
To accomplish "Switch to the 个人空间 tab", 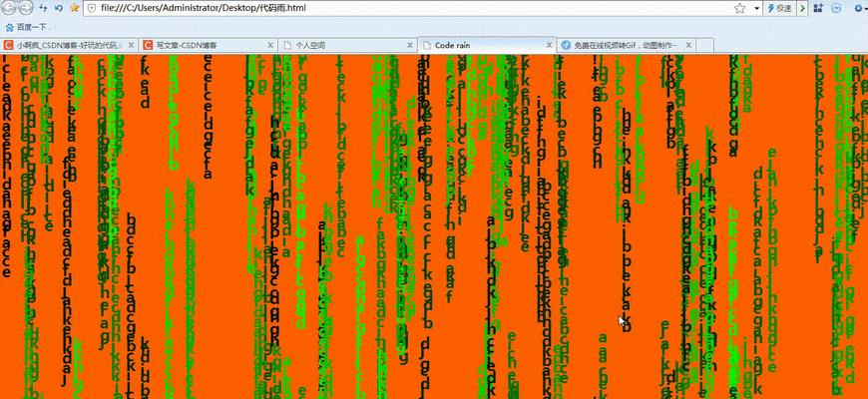I will 347,45.
